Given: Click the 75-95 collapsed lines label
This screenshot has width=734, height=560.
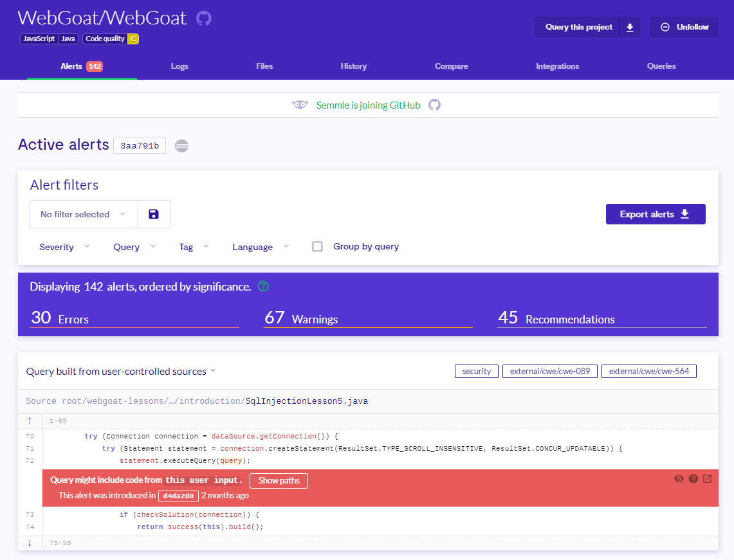Looking at the screenshot, I should click(x=60, y=543).
